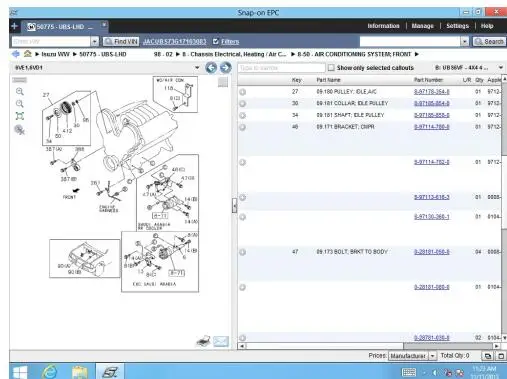Click scroll right arrow under parts list
This screenshot has height=379, width=507.
pyautogui.click(x=497, y=346)
